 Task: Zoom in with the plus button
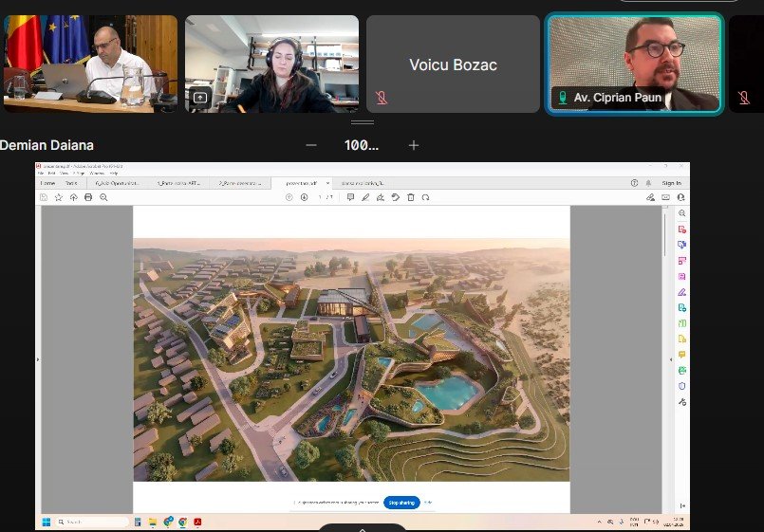click(414, 145)
